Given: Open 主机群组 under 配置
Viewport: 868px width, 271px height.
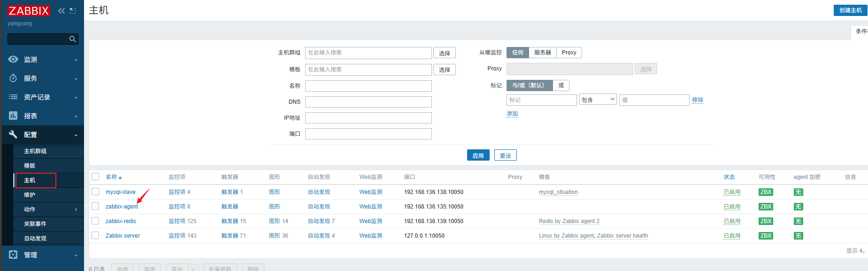Looking at the screenshot, I should pos(35,151).
